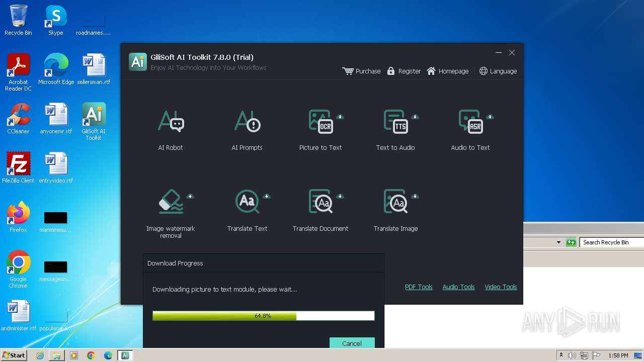This screenshot has height=362, width=644.
Task: Select the roadnames desktop file
Action: pyautogui.click(x=94, y=25)
